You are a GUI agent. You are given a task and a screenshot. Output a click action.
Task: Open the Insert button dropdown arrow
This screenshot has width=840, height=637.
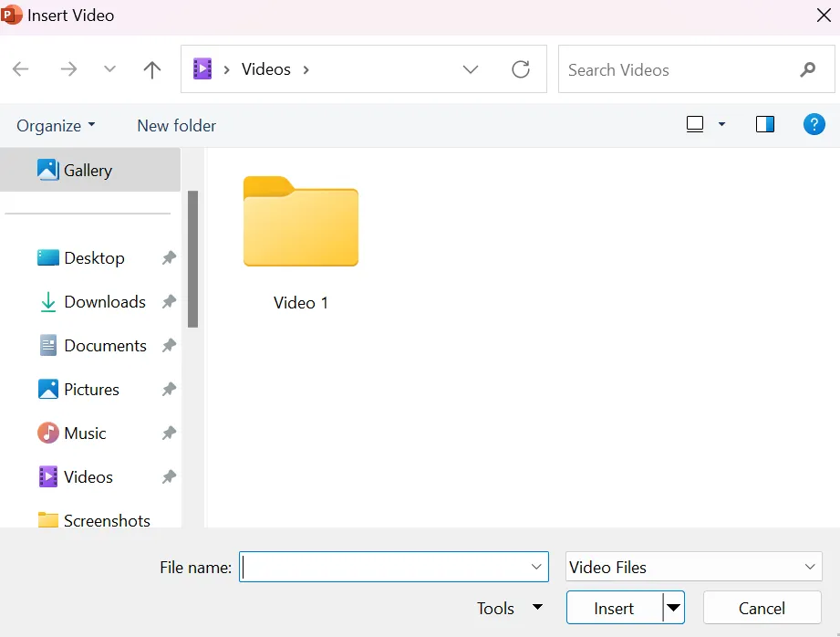pos(674,608)
